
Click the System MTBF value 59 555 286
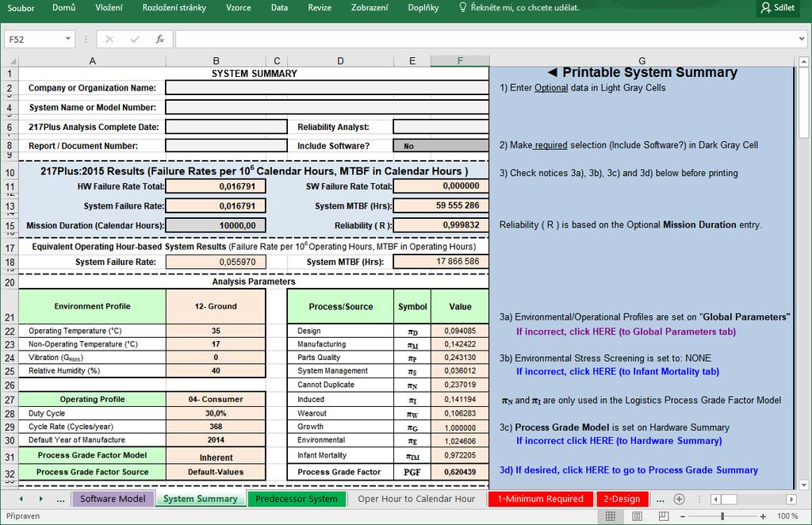click(441, 205)
